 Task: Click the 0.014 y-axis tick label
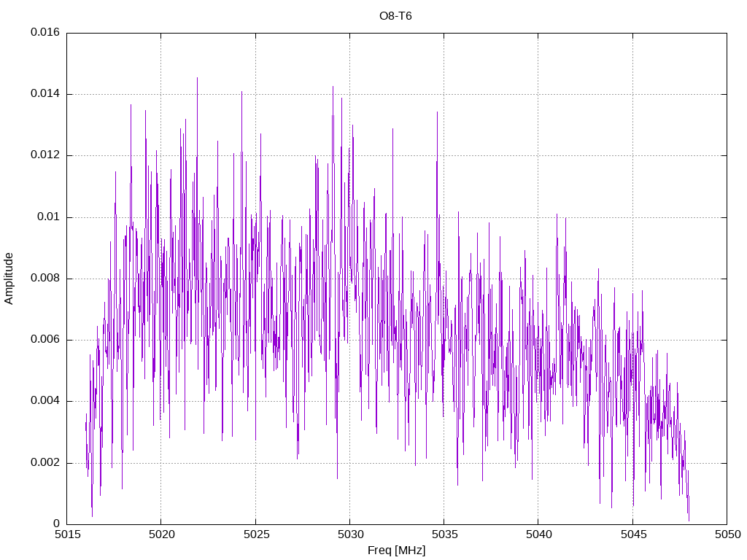(45, 94)
